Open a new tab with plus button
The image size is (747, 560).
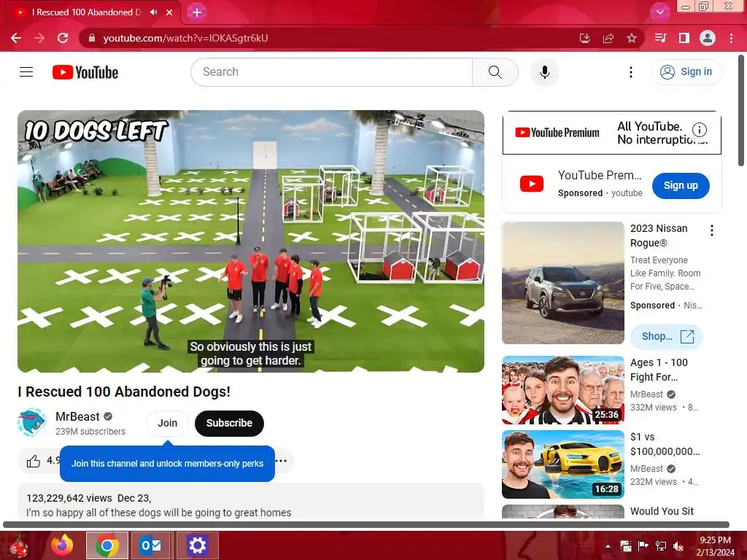tap(197, 12)
